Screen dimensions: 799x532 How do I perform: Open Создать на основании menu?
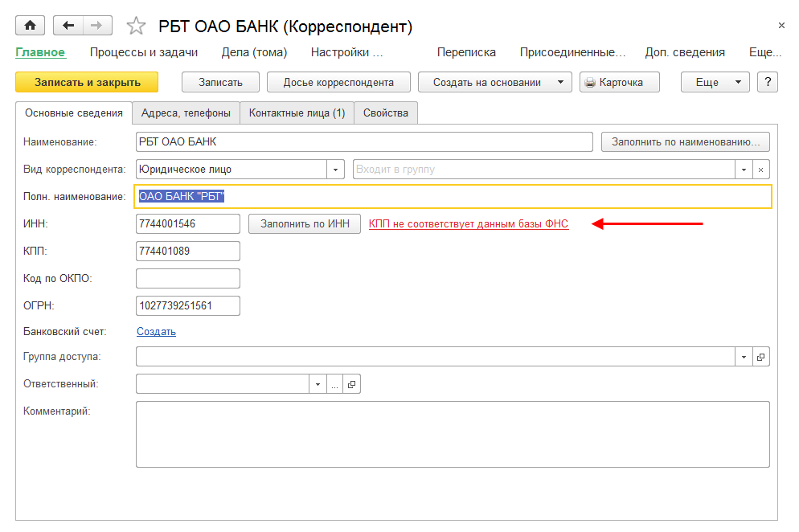click(x=495, y=82)
